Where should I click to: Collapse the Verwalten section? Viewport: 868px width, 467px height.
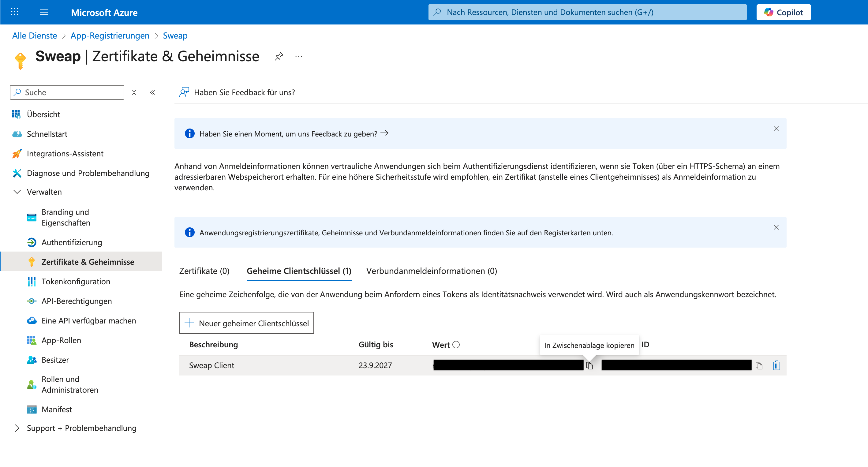[17, 192]
